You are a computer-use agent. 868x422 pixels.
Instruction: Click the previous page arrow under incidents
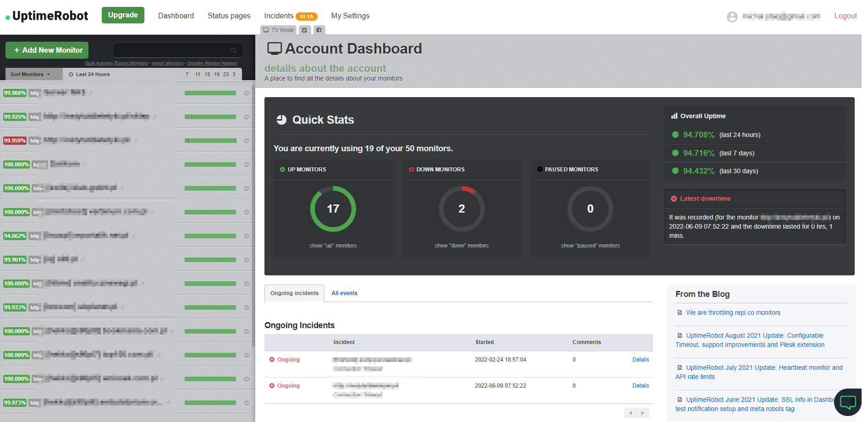pyautogui.click(x=631, y=413)
